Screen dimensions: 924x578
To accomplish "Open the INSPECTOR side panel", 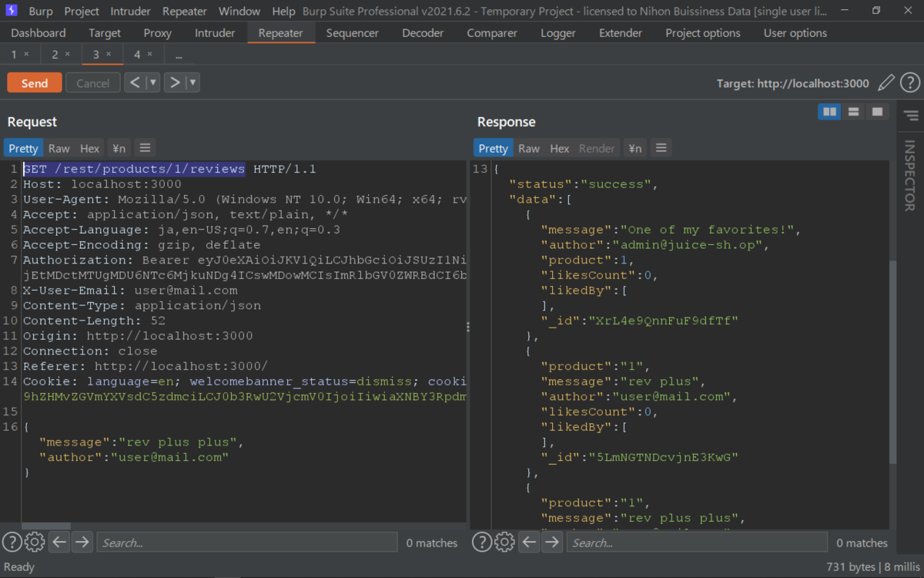I will coord(909,176).
